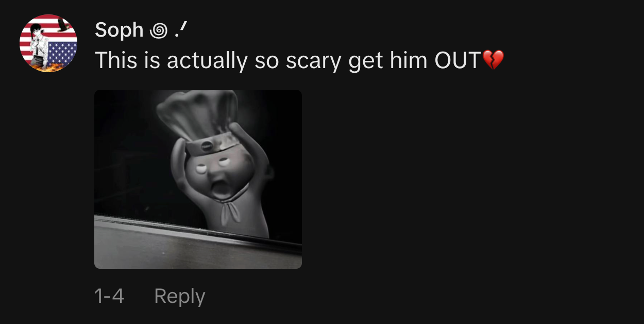This screenshot has height=324, width=644.
Task: Click the spiral emoji beside Soph's name
Action: point(158,31)
